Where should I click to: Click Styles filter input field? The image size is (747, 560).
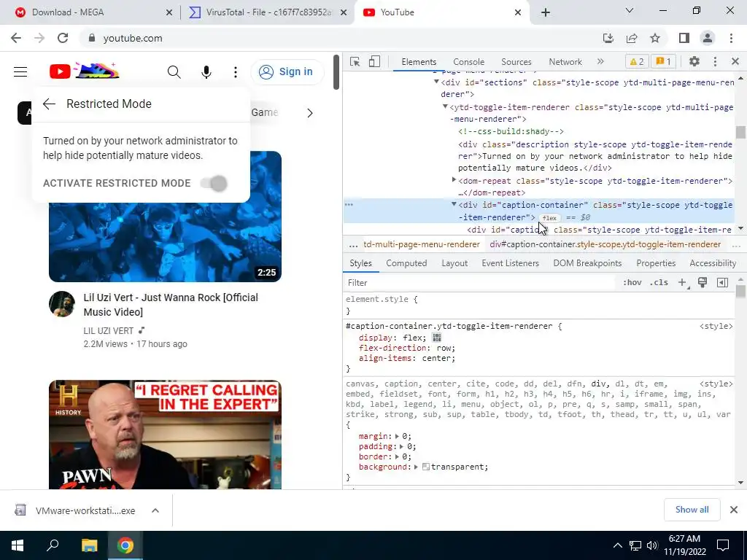481,283
